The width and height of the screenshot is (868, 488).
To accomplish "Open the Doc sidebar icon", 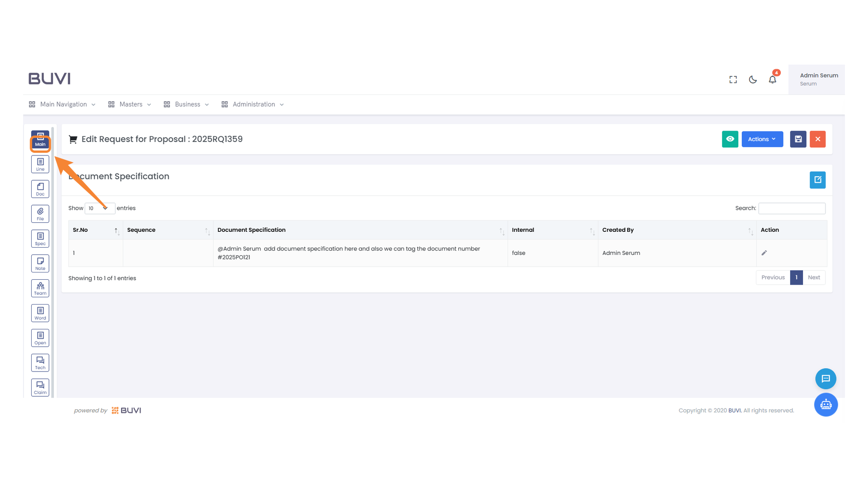I will click(x=40, y=189).
